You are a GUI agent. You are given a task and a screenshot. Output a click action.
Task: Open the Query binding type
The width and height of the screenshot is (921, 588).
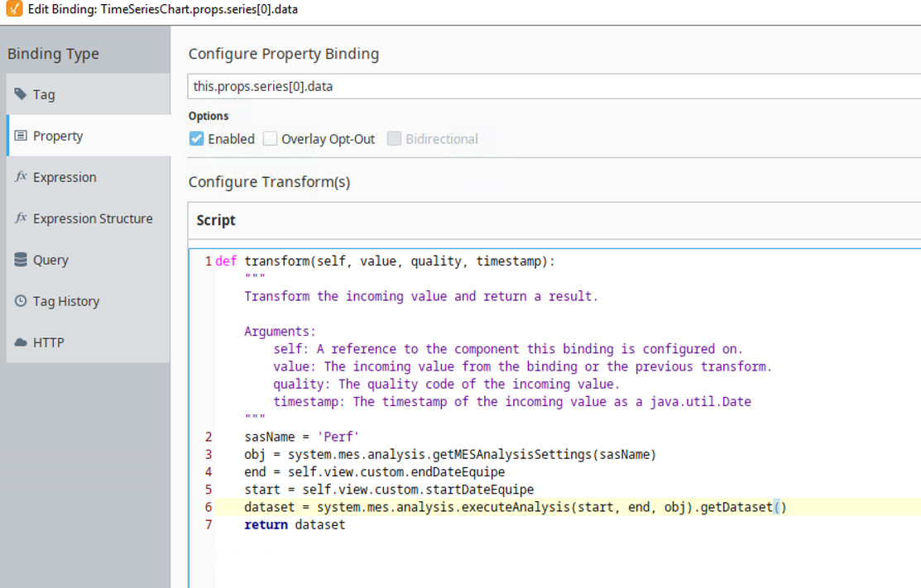click(x=88, y=260)
